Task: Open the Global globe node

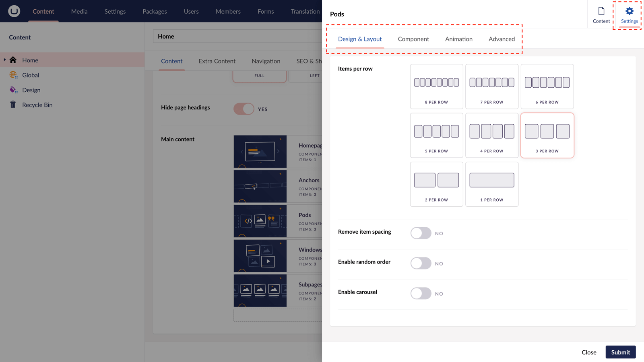Action: 14,75
